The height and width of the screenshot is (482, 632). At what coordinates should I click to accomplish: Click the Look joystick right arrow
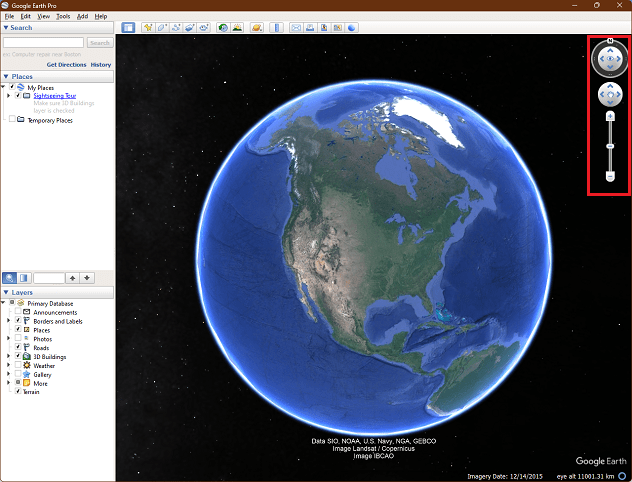click(618, 59)
